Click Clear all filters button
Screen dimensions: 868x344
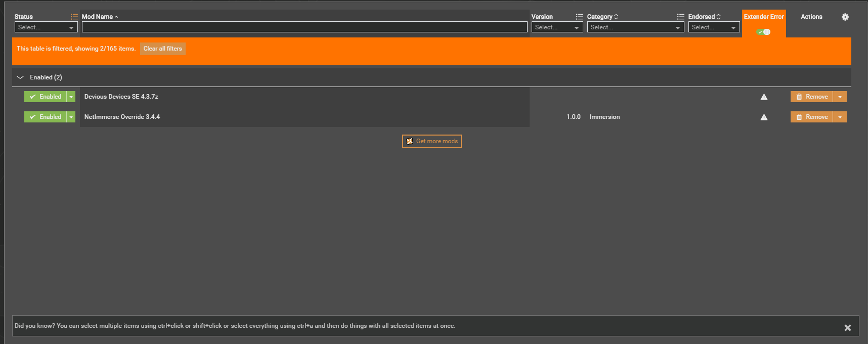pyautogui.click(x=162, y=49)
